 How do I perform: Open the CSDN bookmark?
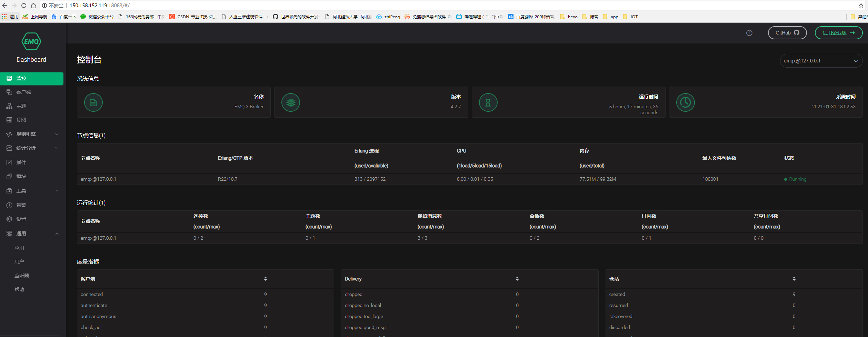coord(192,17)
